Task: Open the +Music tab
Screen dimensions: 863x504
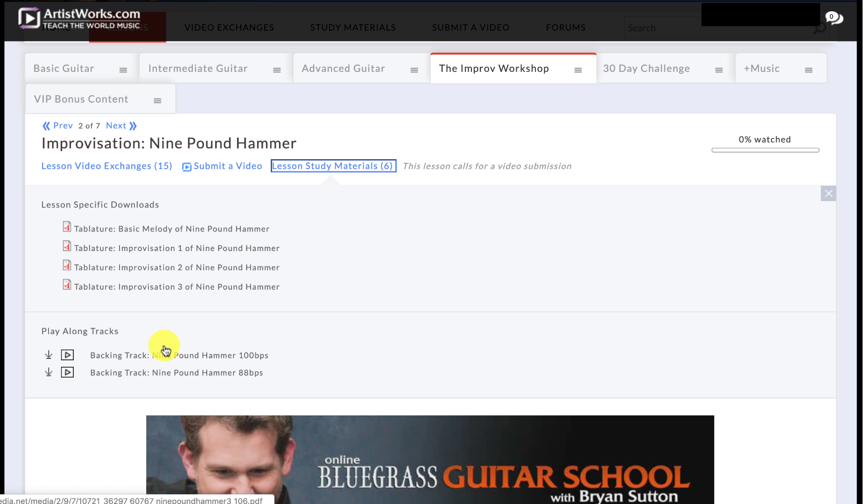Action: (x=761, y=69)
